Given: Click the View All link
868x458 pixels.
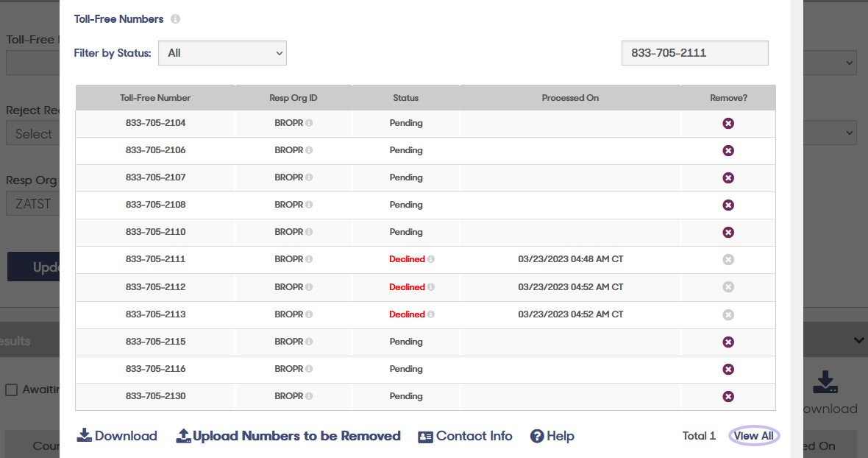Looking at the screenshot, I should click(753, 435).
